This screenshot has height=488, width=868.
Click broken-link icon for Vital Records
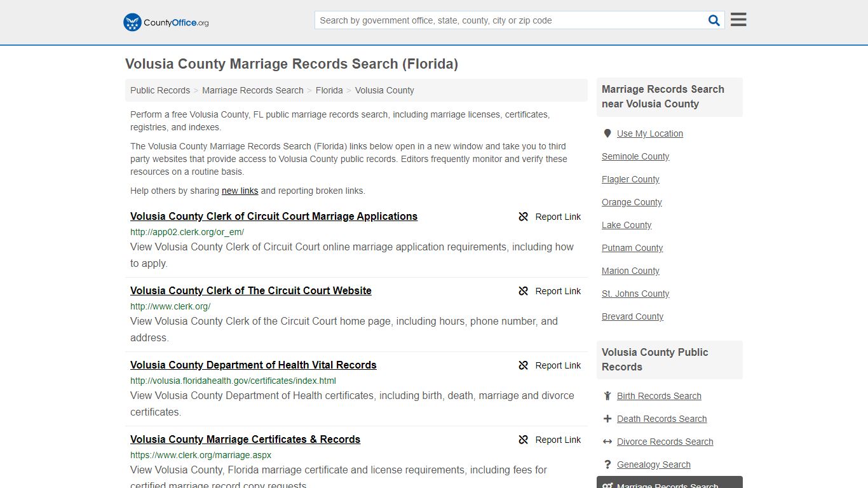524,365
